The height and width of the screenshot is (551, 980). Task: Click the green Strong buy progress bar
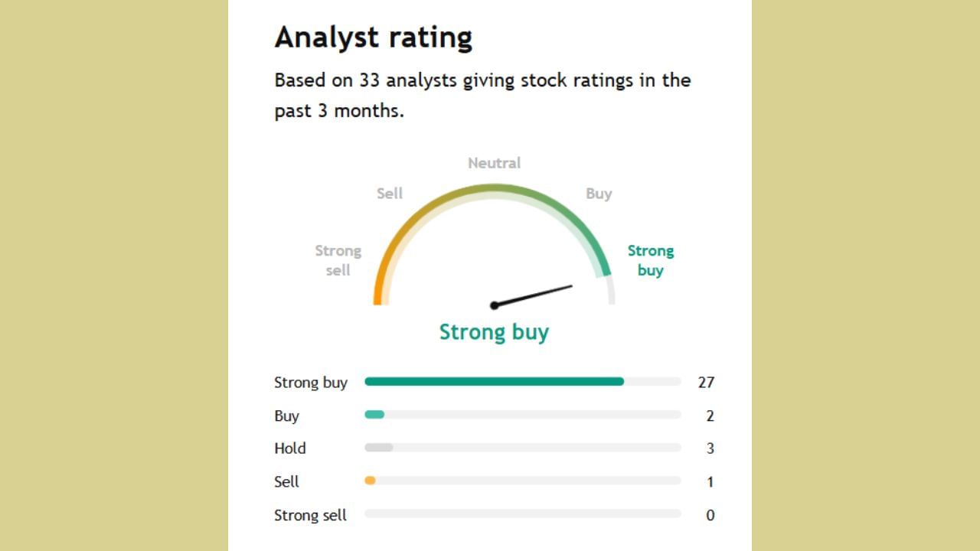point(494,382)
